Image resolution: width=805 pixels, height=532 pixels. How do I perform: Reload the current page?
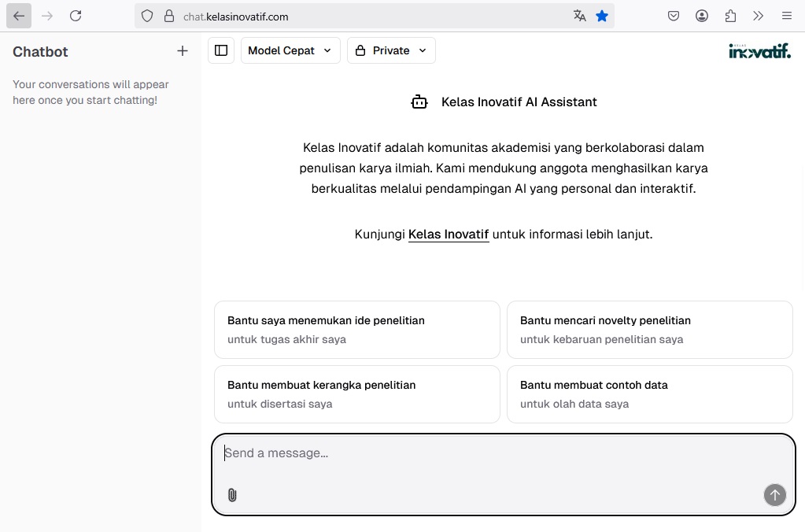(x=76, y=16)
